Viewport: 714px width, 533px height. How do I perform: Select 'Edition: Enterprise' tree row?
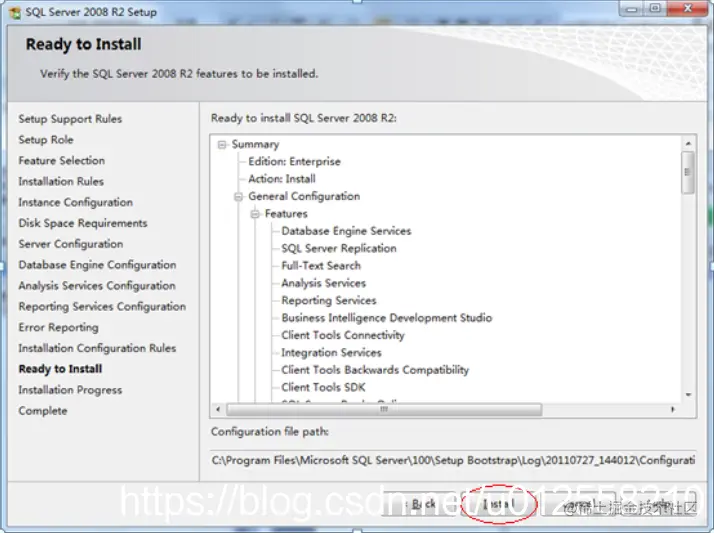pyautogui.click(x=294, y=162)
